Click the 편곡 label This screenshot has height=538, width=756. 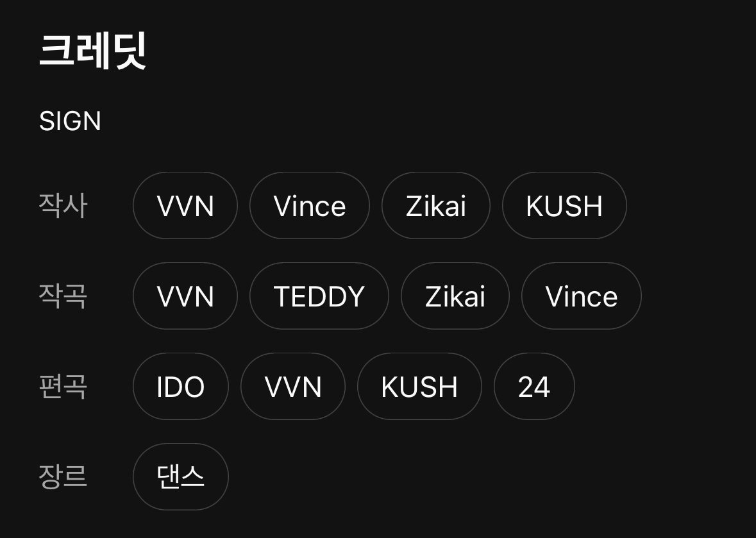(62, 387)
